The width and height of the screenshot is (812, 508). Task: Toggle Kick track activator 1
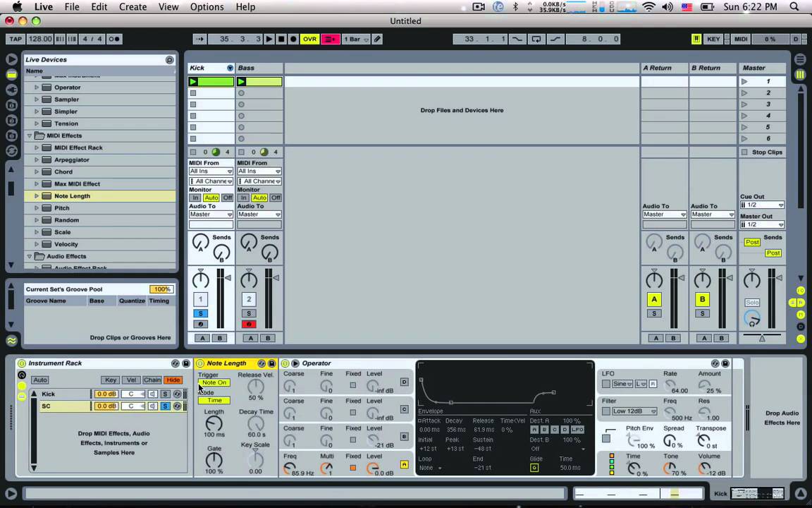tap(200, 299)
